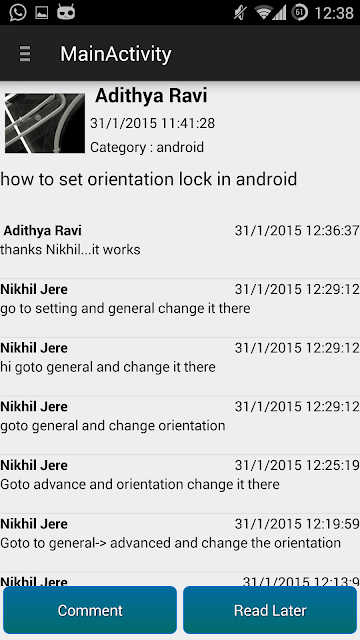Tap the image notification icon in status bar
Image resolution: width=360 pixels, height=640 pixels.
42,13
